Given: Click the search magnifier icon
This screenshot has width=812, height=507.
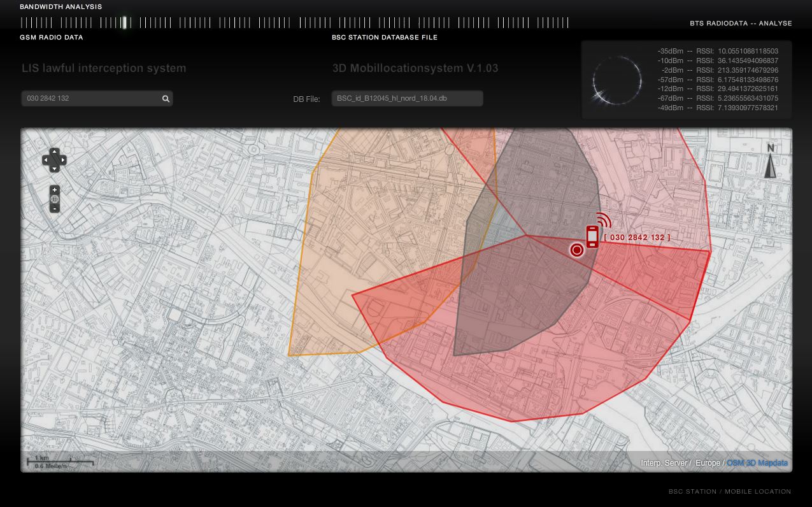Looking at the screenshot, I should click(166, 99).
